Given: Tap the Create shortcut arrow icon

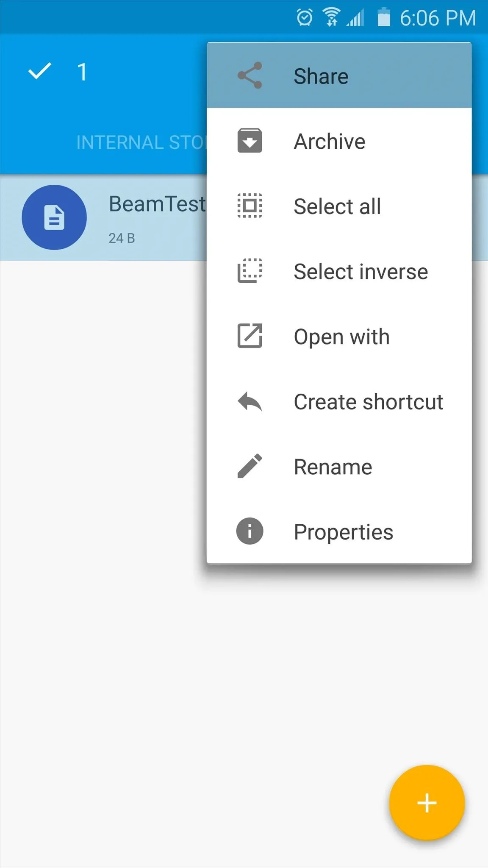Looking at the screenshot, I should pos(250,401).
